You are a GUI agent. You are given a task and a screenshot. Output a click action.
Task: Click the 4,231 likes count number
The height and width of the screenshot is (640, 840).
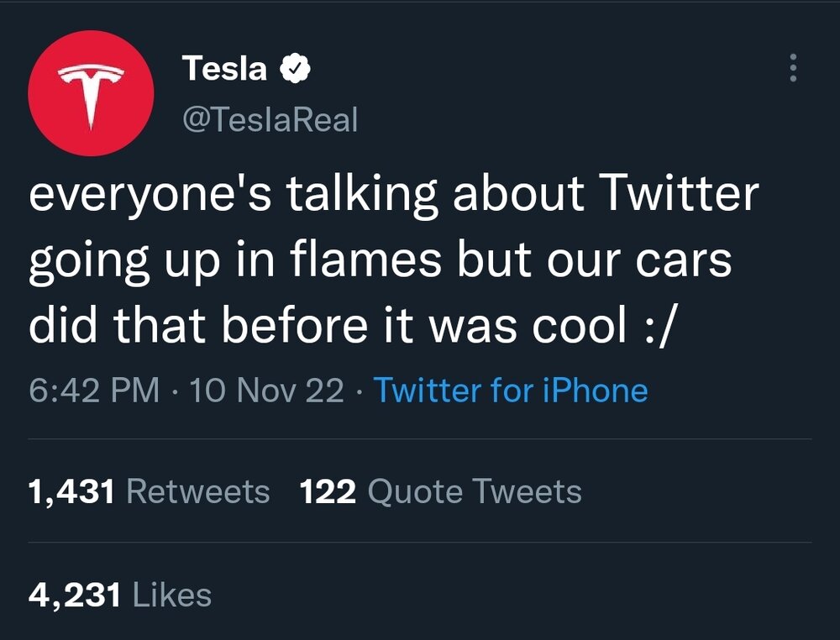click(76, 595)
